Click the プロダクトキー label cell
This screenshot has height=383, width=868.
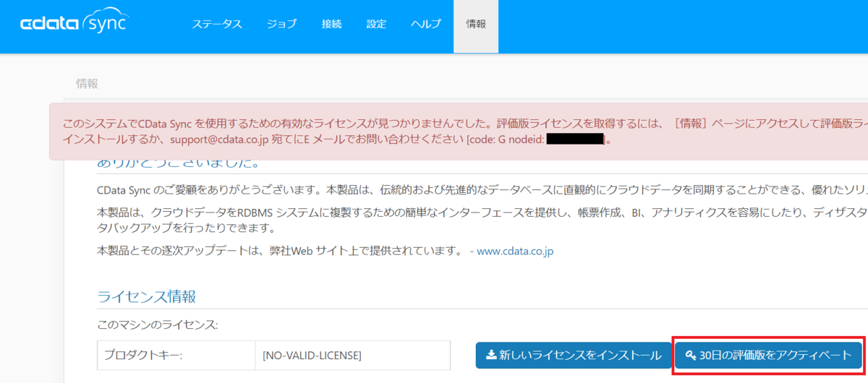click(176, 355)
